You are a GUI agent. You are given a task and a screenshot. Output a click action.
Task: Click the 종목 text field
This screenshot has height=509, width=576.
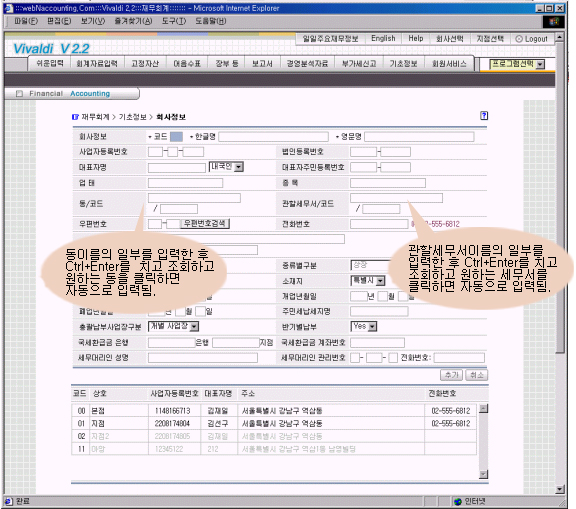coord(388,183)
